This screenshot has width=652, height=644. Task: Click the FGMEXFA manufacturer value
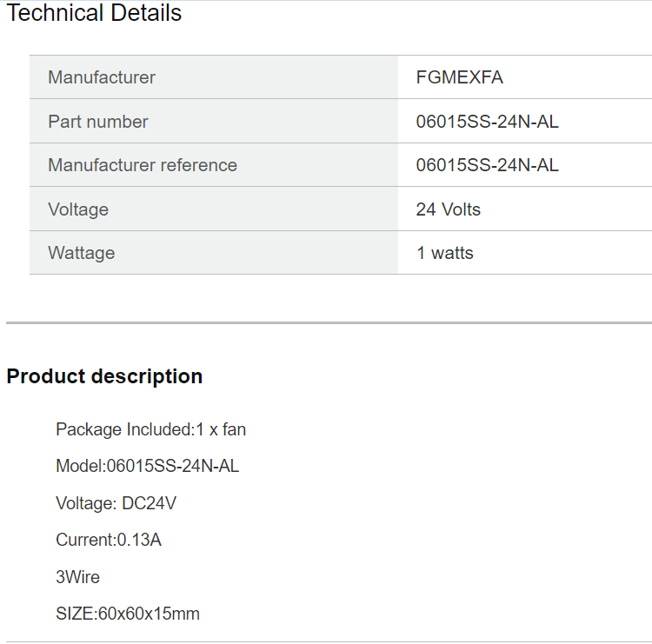click(460, 77)
